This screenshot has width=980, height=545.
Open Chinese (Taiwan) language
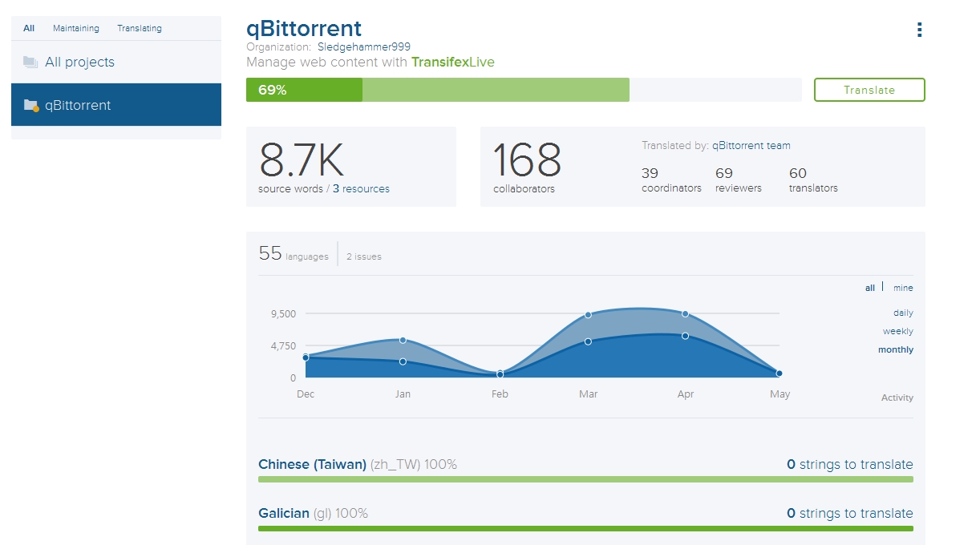click(x=312, y=464)
